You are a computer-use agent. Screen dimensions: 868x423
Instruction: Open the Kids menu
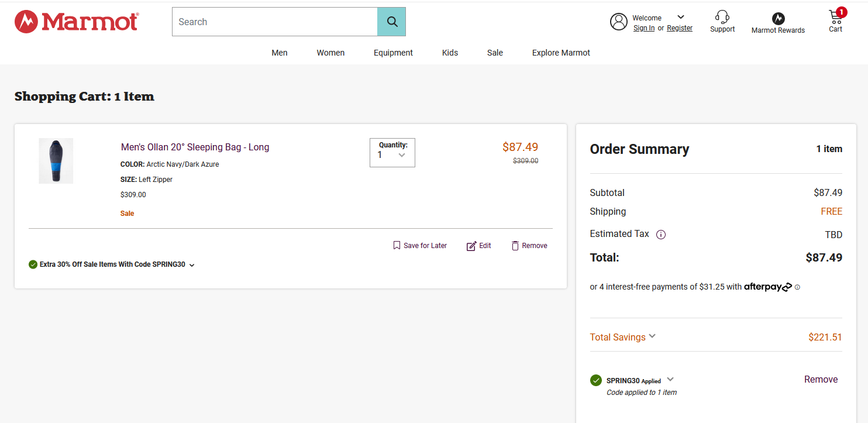tap(450, 53)
